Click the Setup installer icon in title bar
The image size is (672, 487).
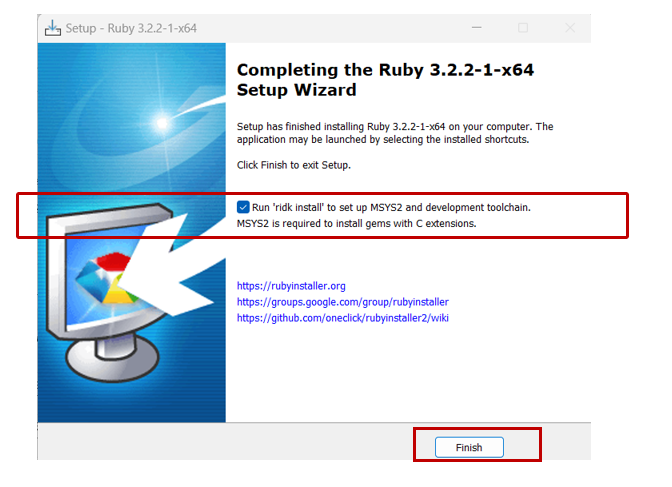(53, 28)
